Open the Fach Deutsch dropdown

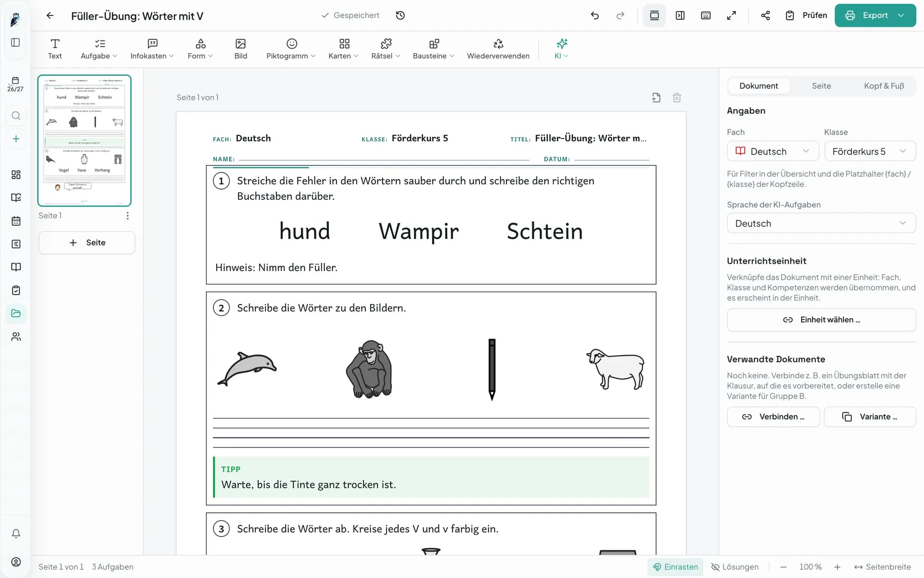pyautogui.click(x=773, y=151)
